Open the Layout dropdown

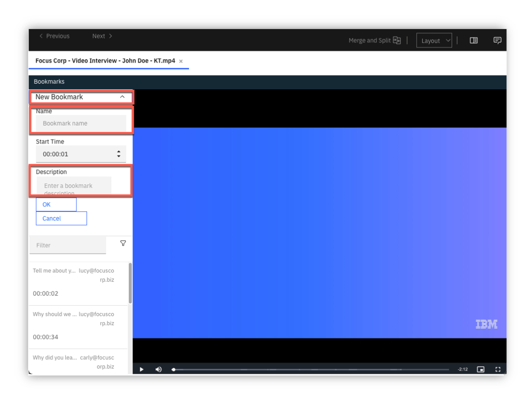pyautogui.click(x=434, y=40)
